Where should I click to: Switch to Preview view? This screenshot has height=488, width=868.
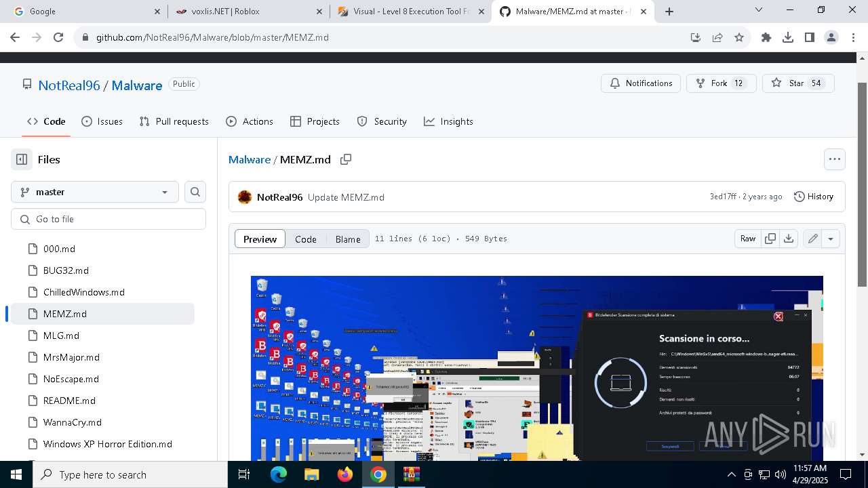point(260,239)
